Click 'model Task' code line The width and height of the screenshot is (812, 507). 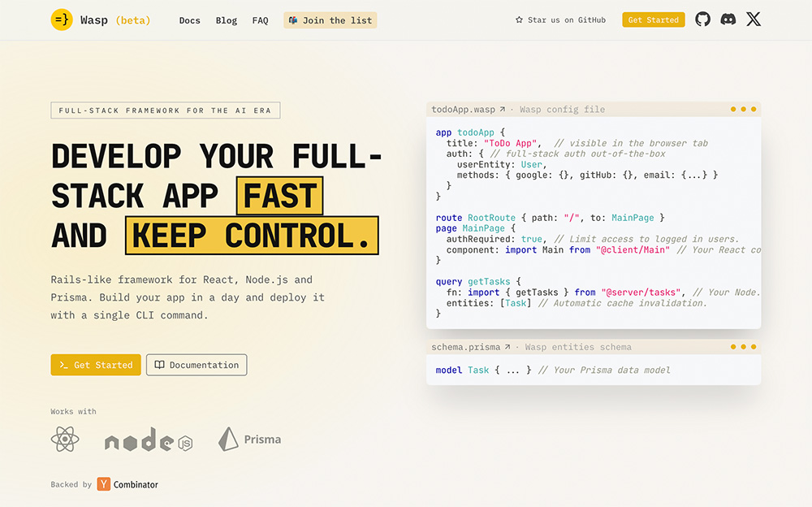tap(552, 370)
